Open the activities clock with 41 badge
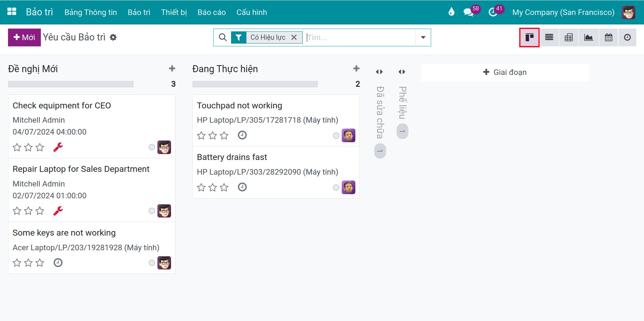Viewport: 644px width, 321px height. tap(493, 12)
